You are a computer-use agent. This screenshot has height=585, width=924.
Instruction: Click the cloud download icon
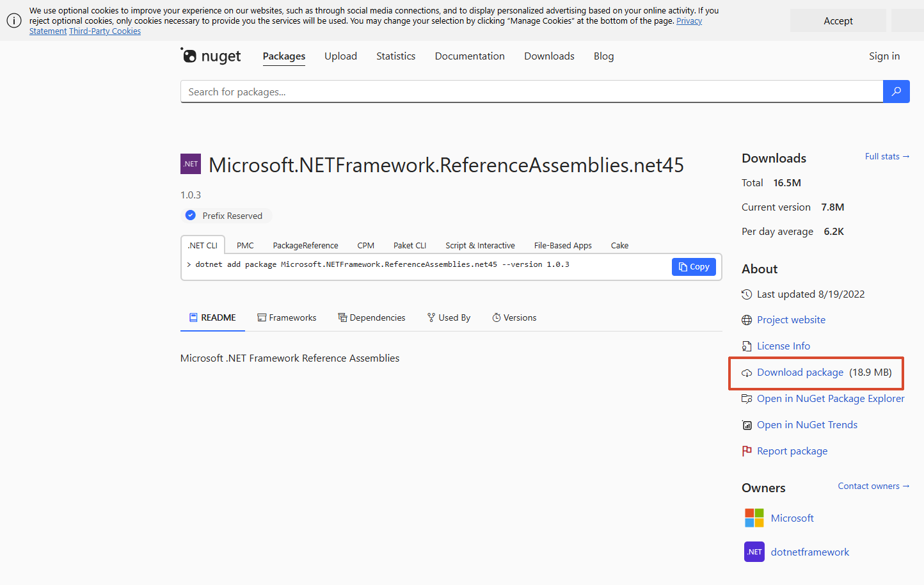coord(747,373)
